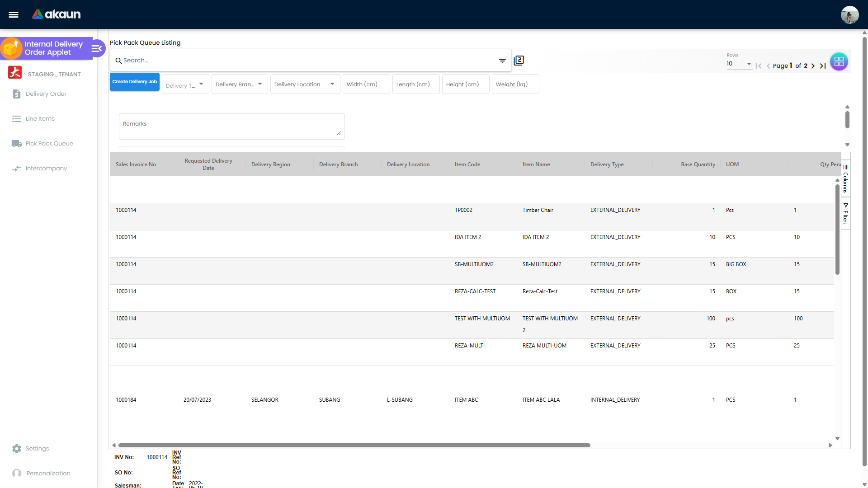Select the Timber Chair row
This screenshot has height=488, width=868.
(472, 216)
